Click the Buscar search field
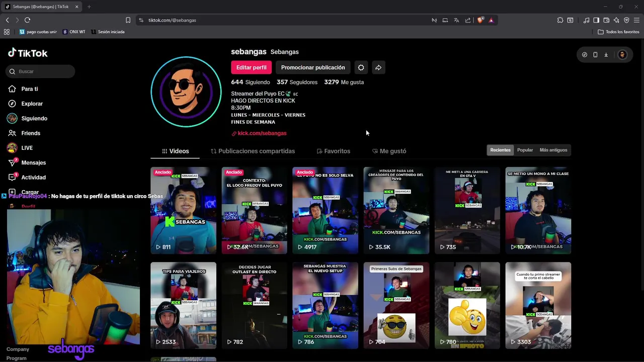644x362 pixels. point(41,71)
